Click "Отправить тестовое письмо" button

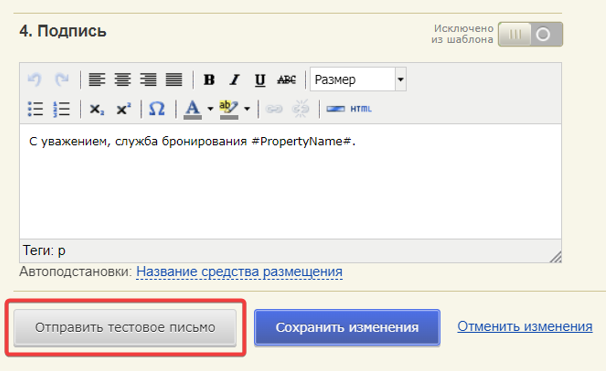[125, 327]
